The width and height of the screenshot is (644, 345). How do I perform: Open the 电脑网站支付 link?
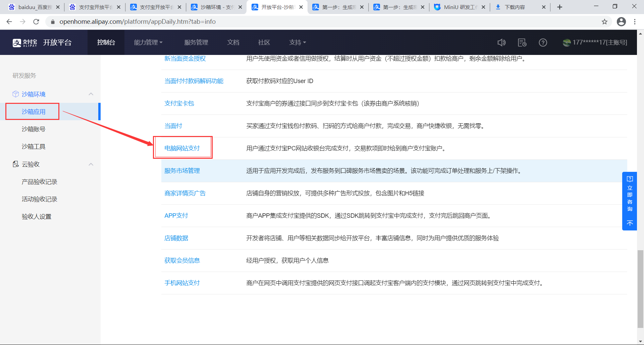(x=182, y=148)
